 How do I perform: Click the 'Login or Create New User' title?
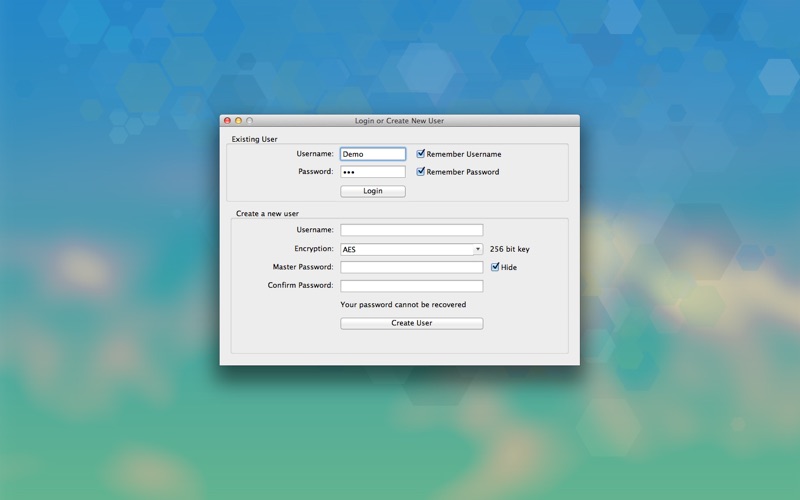click(x=399, y=121)
